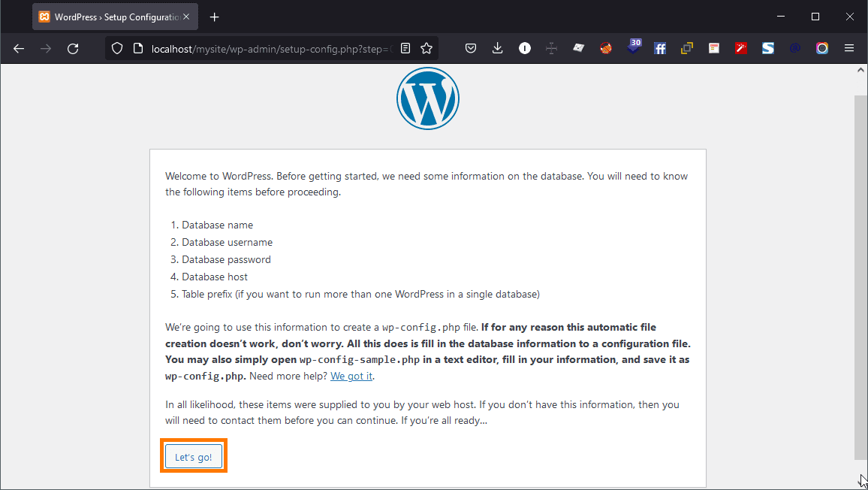Minimize the browser window
Screen dimensions: 868x490
click(x=781, y=17)
